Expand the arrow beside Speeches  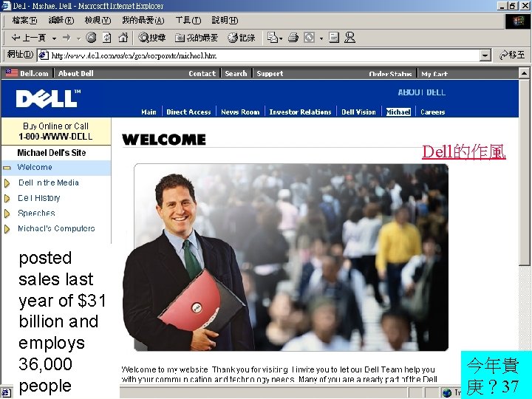(x=7, y=214)
